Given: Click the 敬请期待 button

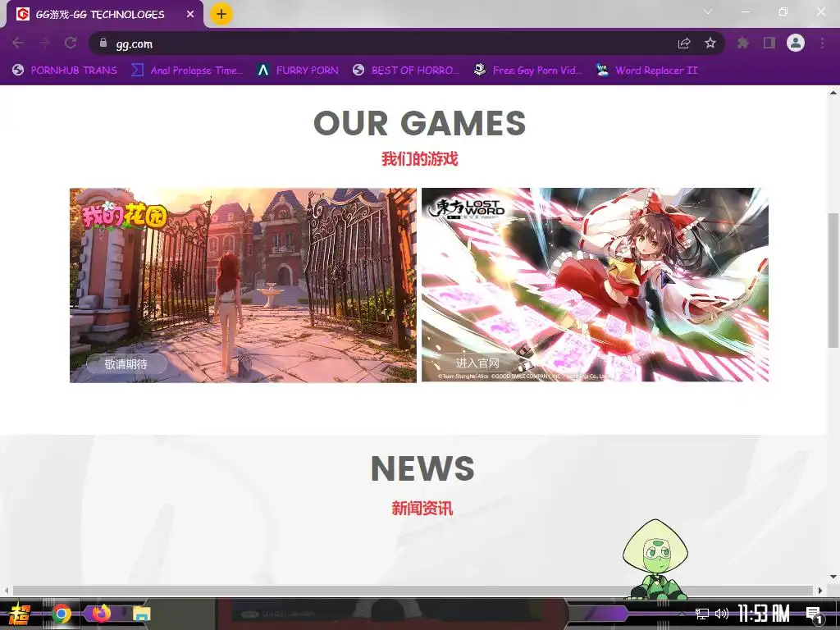Looking at the screenshot, I should point(126,364).
